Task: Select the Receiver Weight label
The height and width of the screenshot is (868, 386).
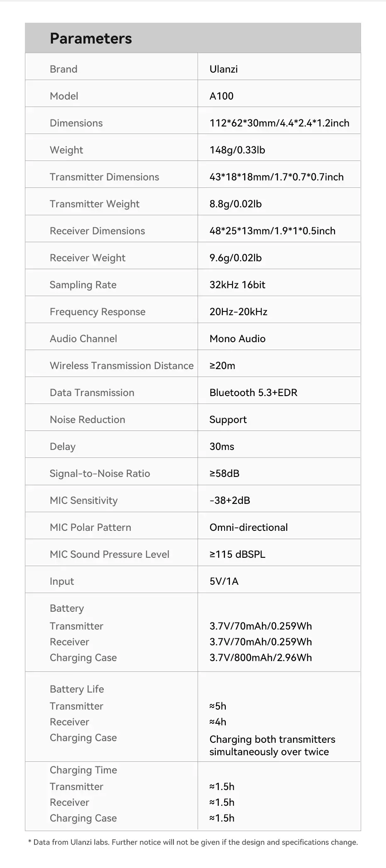Action: tap(87, 258)
